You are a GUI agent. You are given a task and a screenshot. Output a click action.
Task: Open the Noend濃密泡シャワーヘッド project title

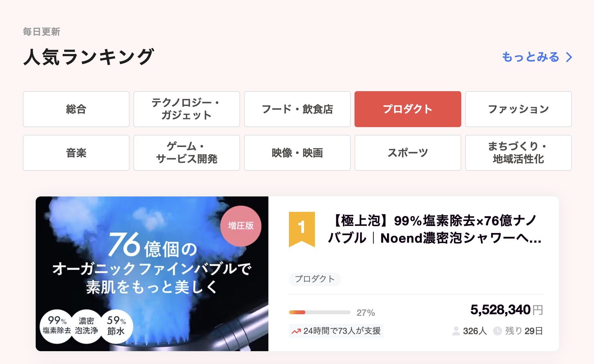pyautogui.click(x=434, y=230)
